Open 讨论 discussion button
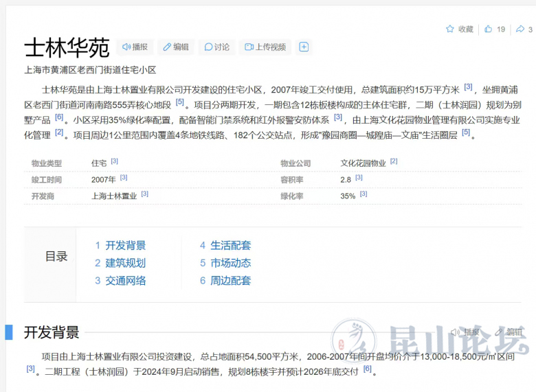 (x=215, y=47)
